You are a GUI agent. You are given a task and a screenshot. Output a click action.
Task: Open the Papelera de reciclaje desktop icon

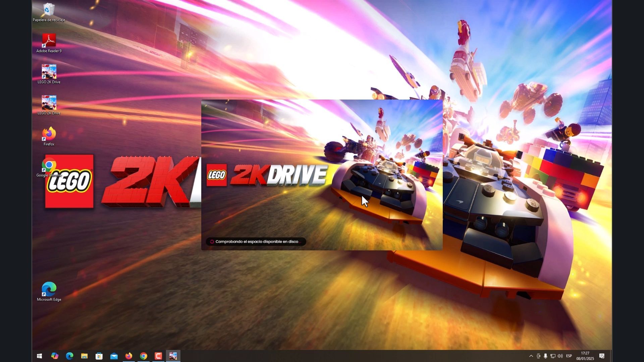click(49, 12)
